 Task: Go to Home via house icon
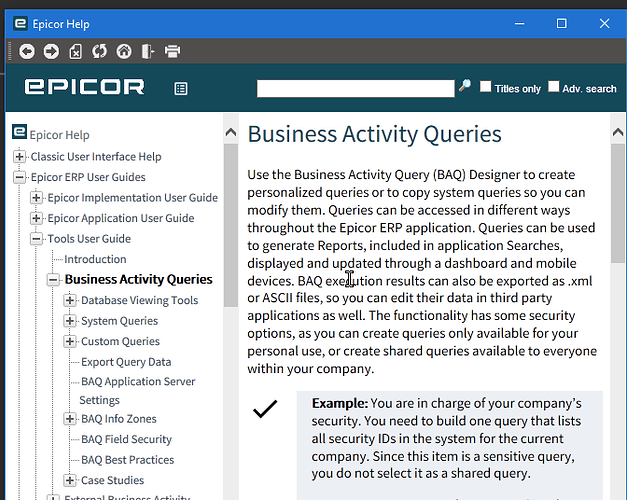pos(124,51)
